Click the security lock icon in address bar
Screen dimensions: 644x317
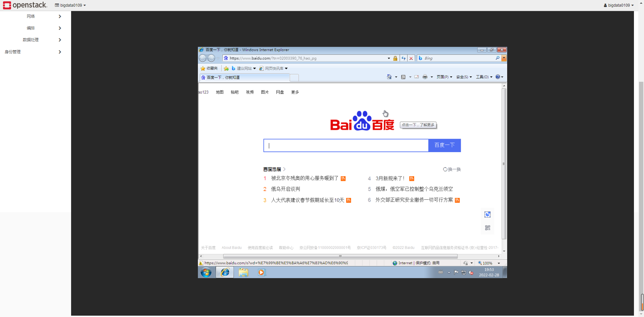pyautogui.click(x=395, y=58)
